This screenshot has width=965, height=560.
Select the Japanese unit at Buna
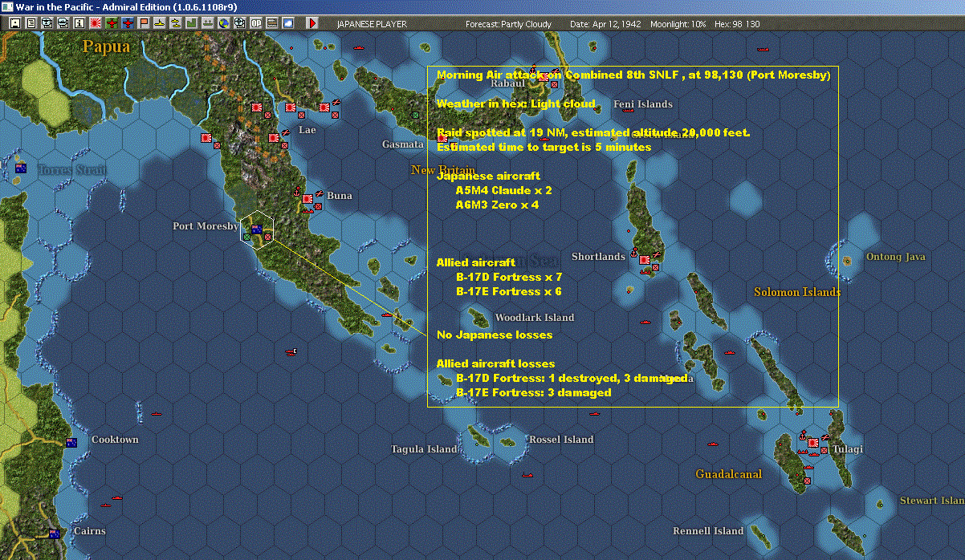click(x=307, y=200)
